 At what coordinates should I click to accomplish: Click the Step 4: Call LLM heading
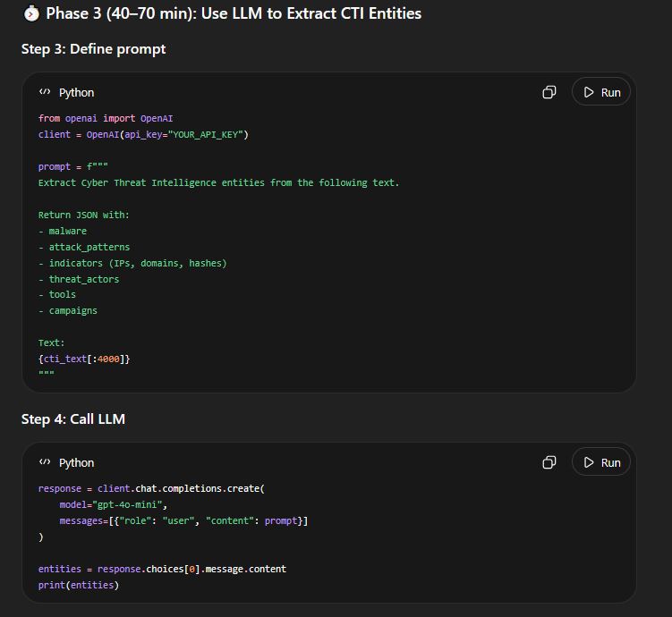[x=73, y=419]
